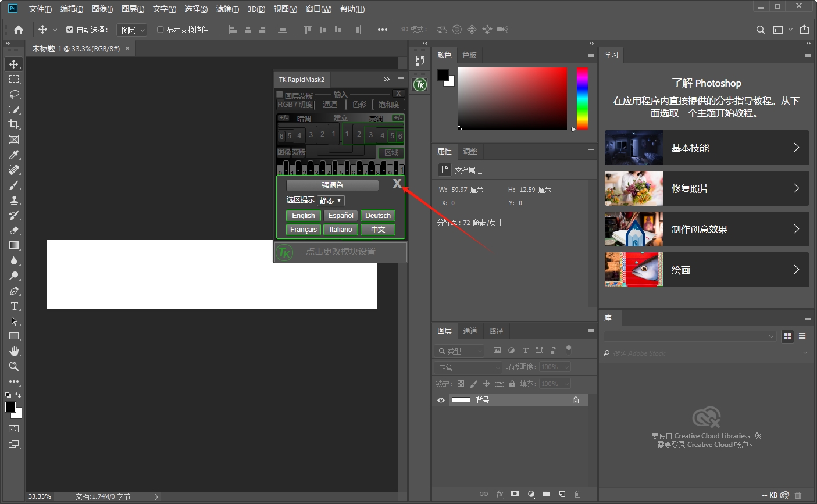Switch to the 通道 tab

(x=470, y=331)
